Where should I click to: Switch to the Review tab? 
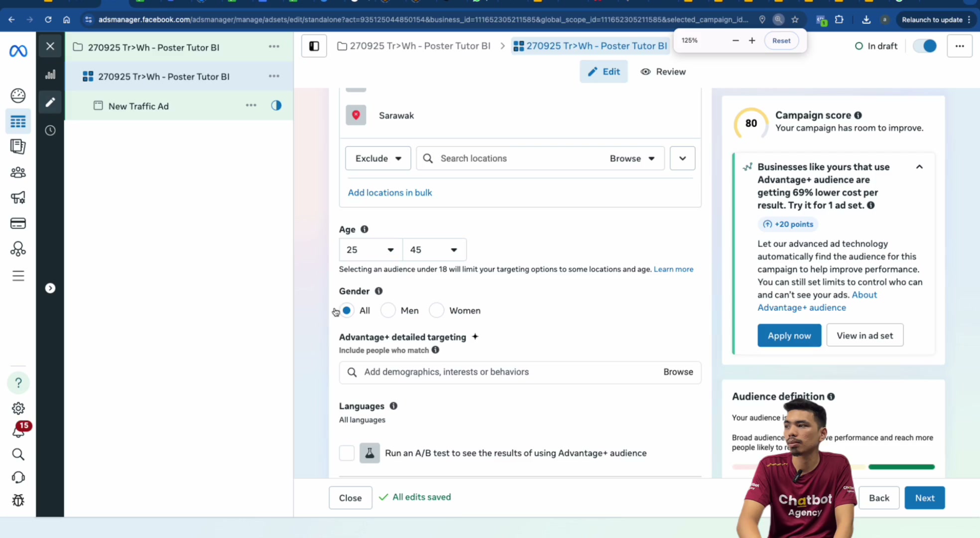[x=663, y=72]
